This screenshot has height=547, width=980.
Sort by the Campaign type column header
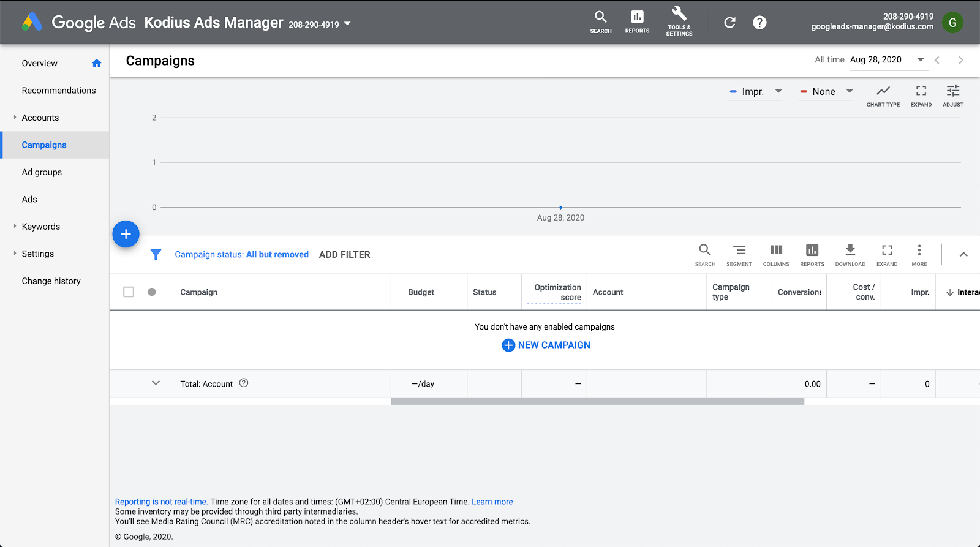731,292
